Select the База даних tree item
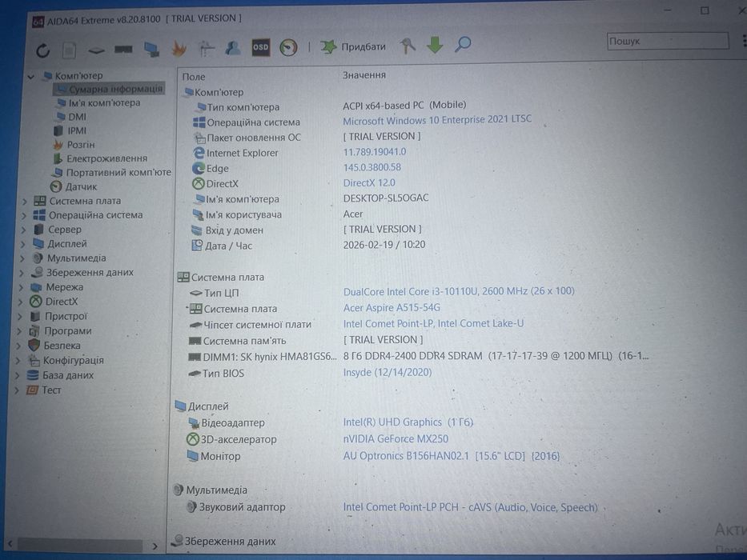 point(60,375)
